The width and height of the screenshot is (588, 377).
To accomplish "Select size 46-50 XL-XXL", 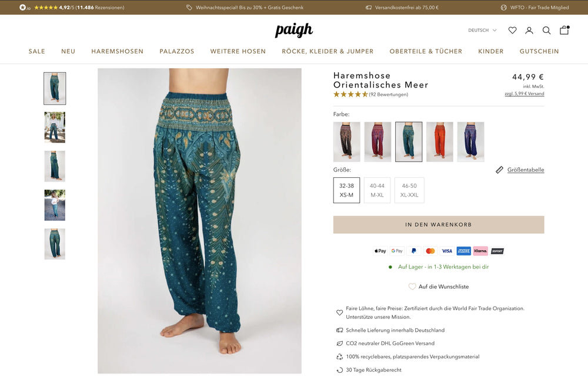I will click(409, 190).
